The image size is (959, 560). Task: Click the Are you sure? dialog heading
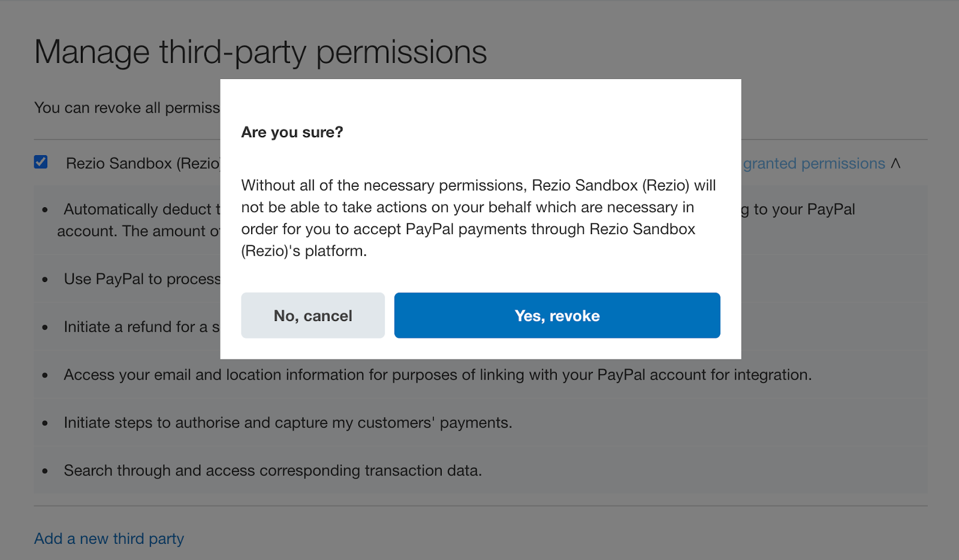pyautogui.click(x=292, y=132)
